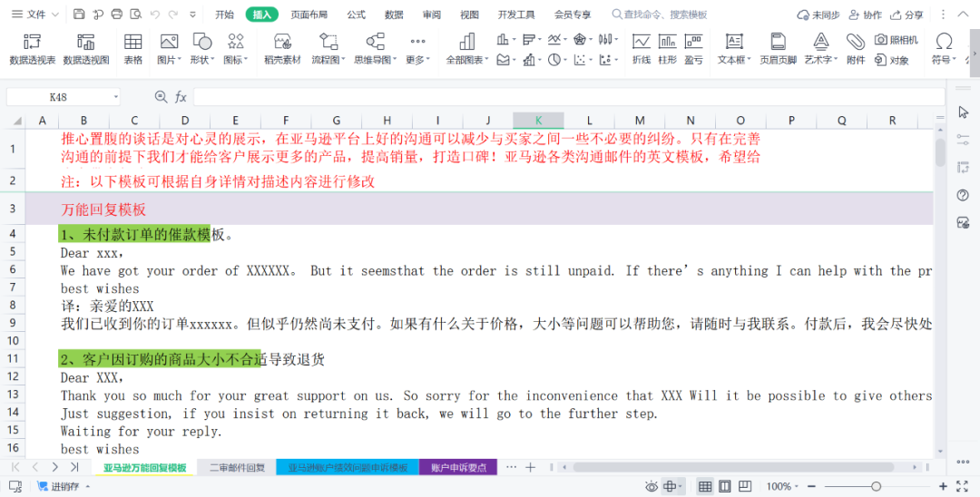Select the 二审邮件回复 sheet tab
Image resolution: width=980 pixels, height=497 pixels.
click(237, 467)
